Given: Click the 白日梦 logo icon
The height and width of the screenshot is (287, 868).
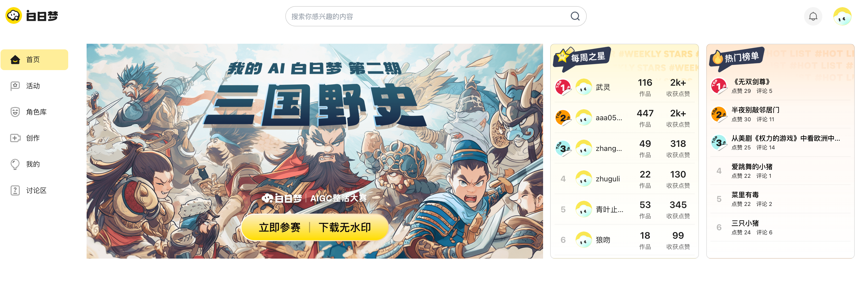Looking at the screenshot, I should click(14, 16).
